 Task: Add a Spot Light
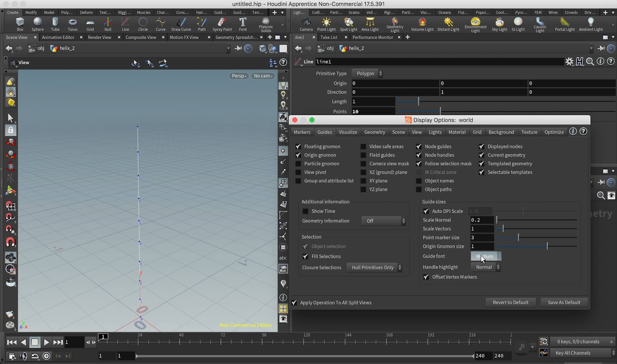[348, 24]
